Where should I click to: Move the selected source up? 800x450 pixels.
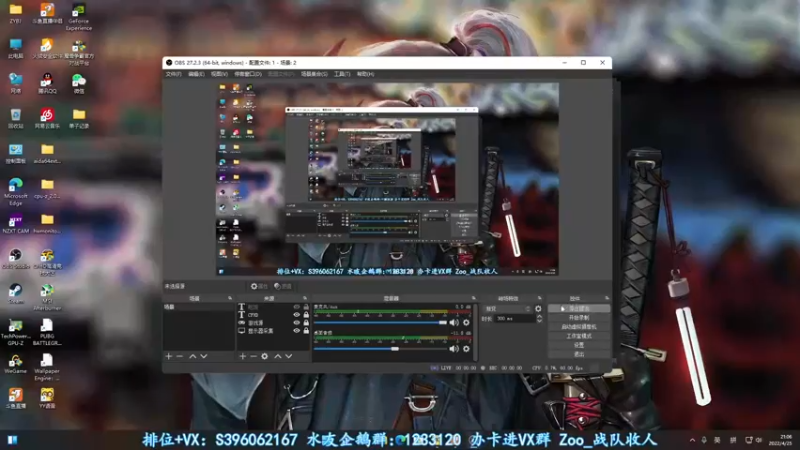pyautogui.click(x=278, y=356)
